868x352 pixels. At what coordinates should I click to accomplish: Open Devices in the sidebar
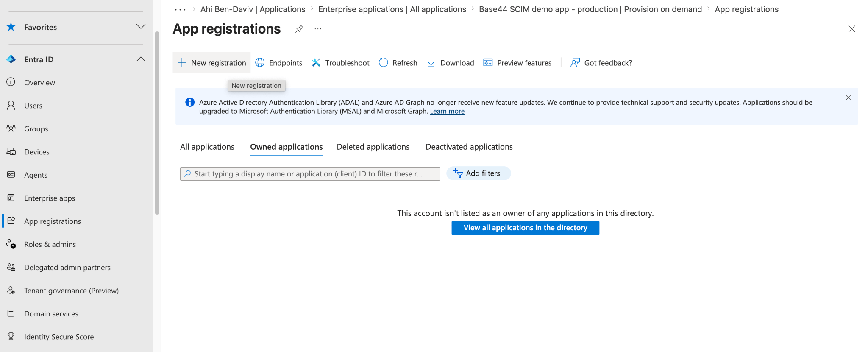37,152
